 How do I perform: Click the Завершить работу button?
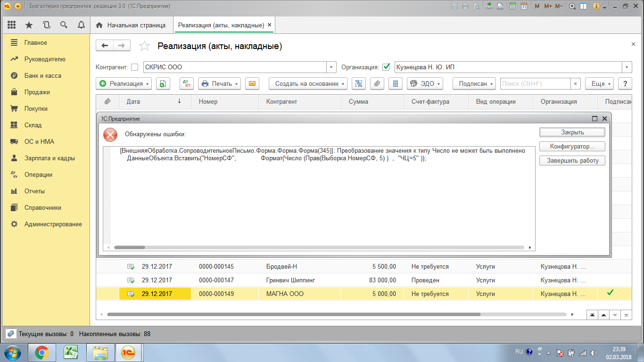(x=572, y=160)
